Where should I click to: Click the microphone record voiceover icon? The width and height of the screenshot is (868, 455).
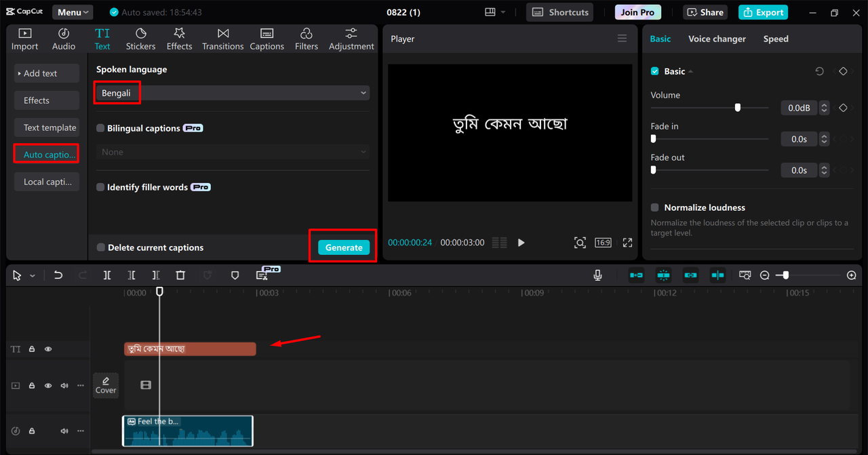[x=597, y=275]
